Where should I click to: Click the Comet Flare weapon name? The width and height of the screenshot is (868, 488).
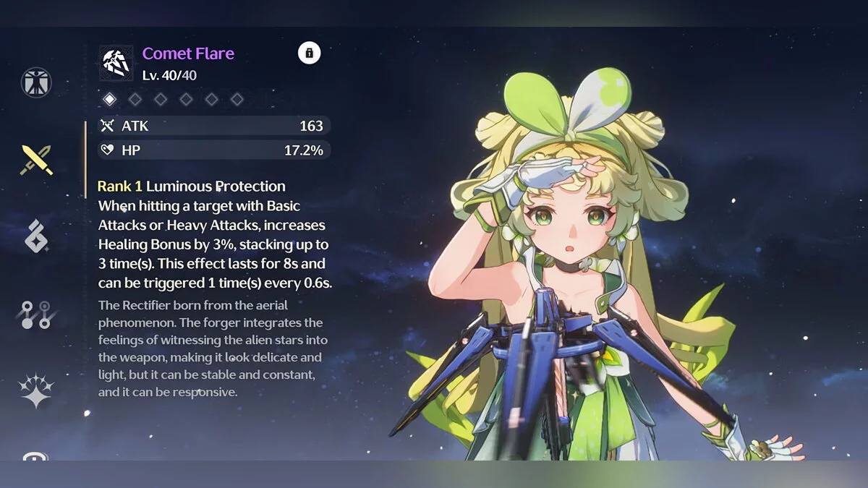tap(188, 53)
